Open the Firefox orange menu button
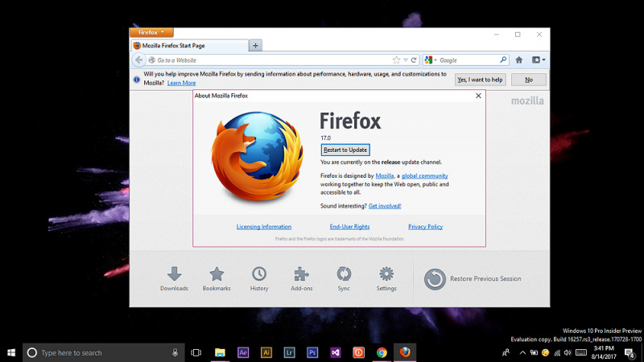The height and width of the screenshot is (362, 644). tap(151, 32)
